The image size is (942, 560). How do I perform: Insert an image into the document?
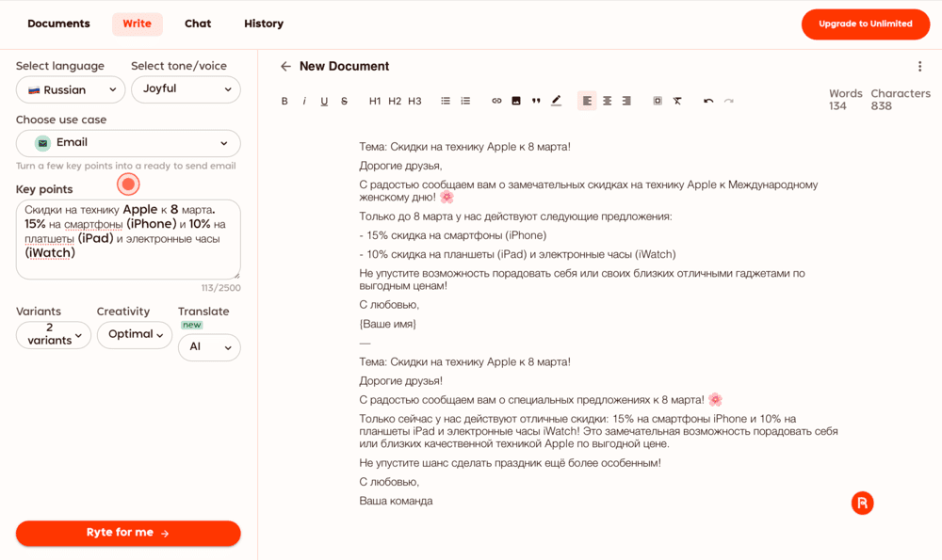pos(516,101)
